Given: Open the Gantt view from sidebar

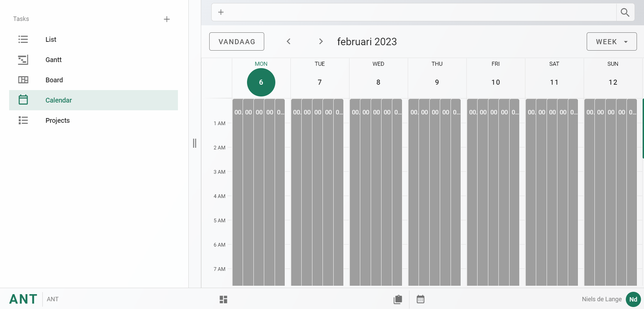Looking at the screenshot, I should pyautogui.click(x=54, y=60).
